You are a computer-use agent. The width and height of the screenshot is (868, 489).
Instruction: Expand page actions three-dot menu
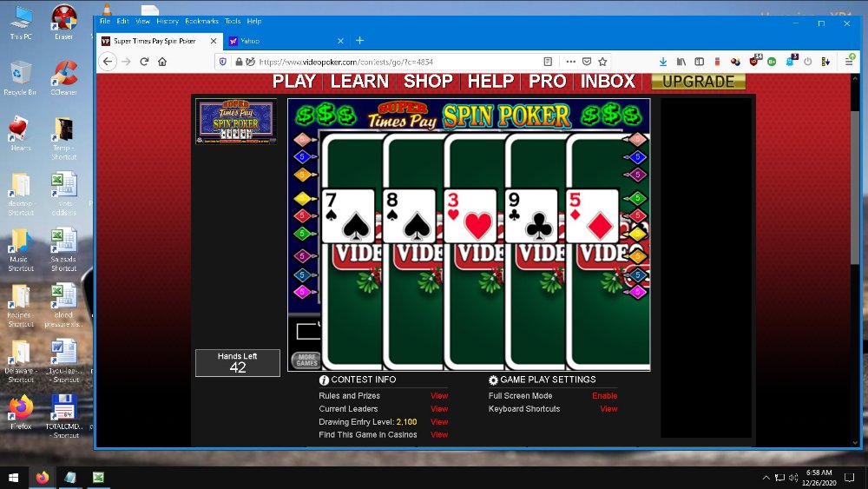pyautogui.click(x=570, y=62)
